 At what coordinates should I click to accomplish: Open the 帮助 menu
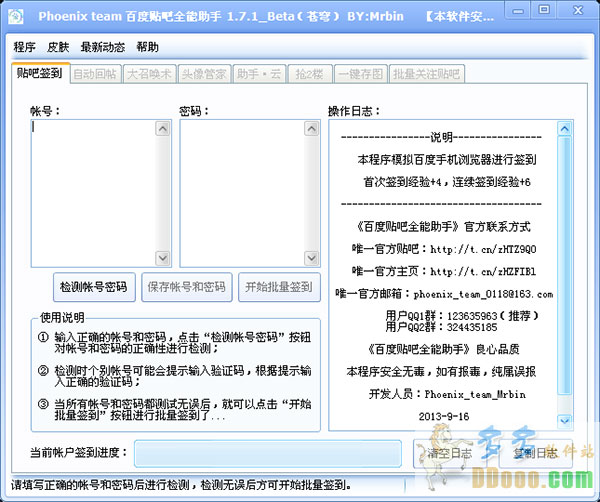click(148, 47)
